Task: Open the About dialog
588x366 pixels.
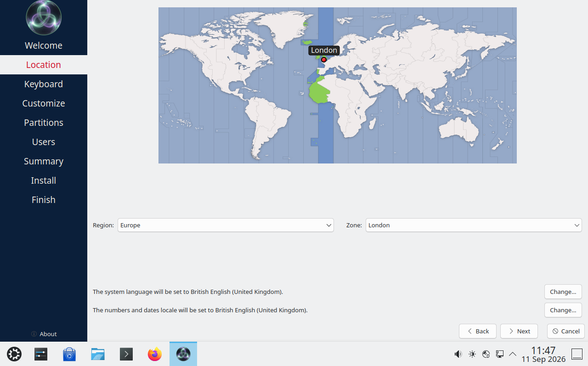Action: [44, 334]
